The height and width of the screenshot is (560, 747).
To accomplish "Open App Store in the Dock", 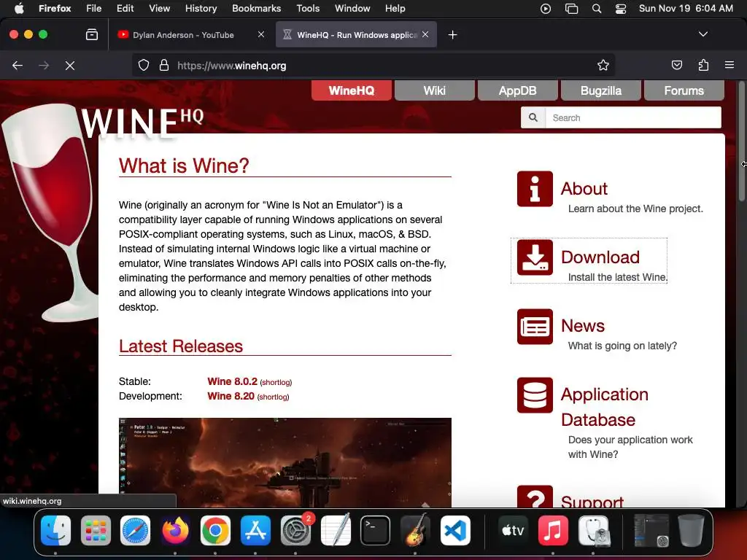I will click(255, 531).
